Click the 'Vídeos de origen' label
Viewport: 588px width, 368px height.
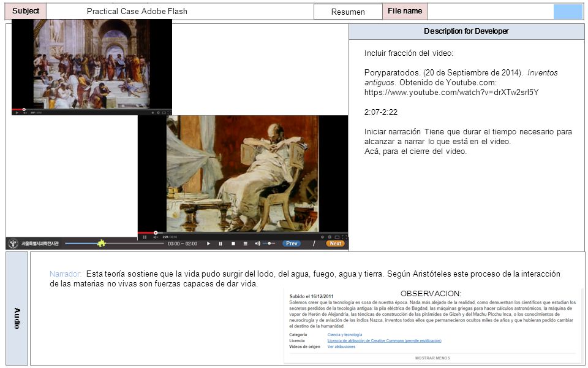[305, 347]
